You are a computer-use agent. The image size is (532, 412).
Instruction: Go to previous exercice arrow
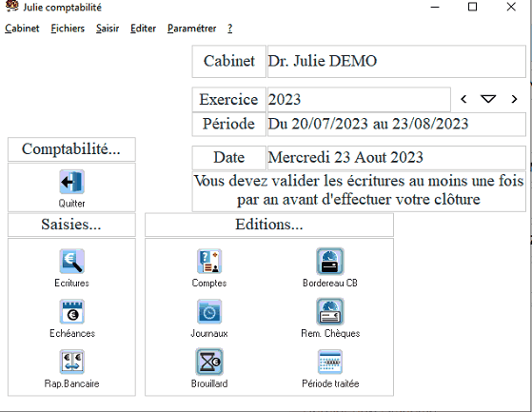(x=463, y=99)
